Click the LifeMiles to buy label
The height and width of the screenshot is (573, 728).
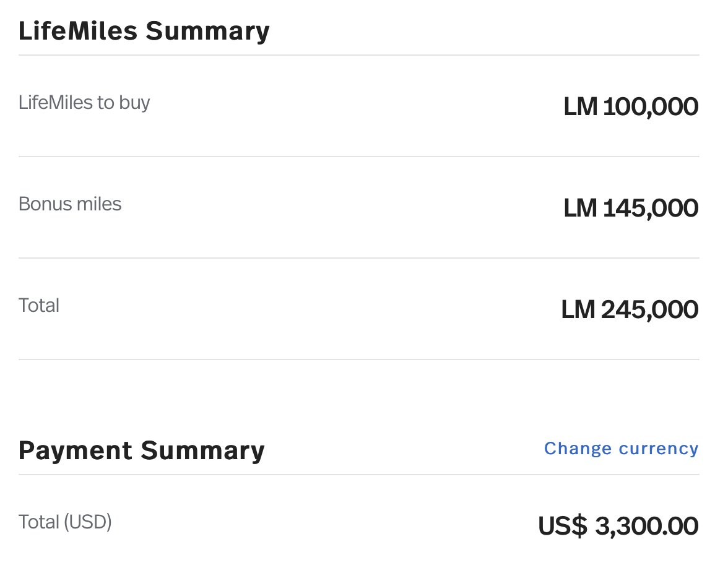(x=84, y=103)
